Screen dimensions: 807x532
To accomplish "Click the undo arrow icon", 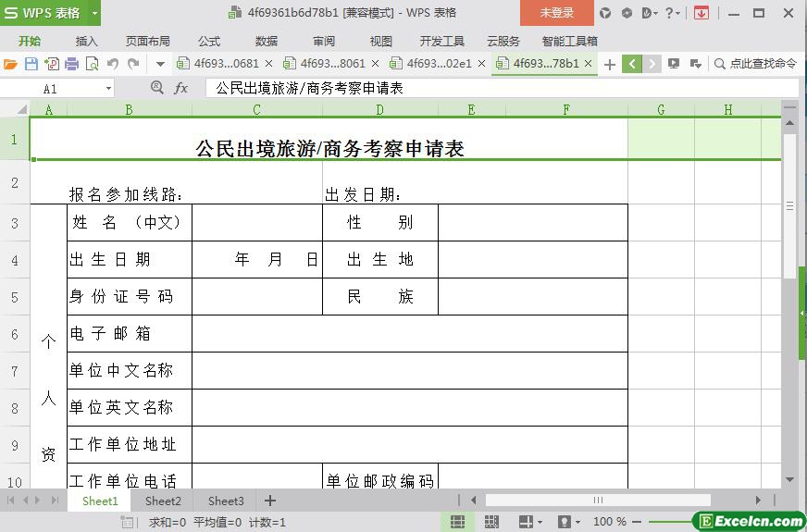I will 112,64.
